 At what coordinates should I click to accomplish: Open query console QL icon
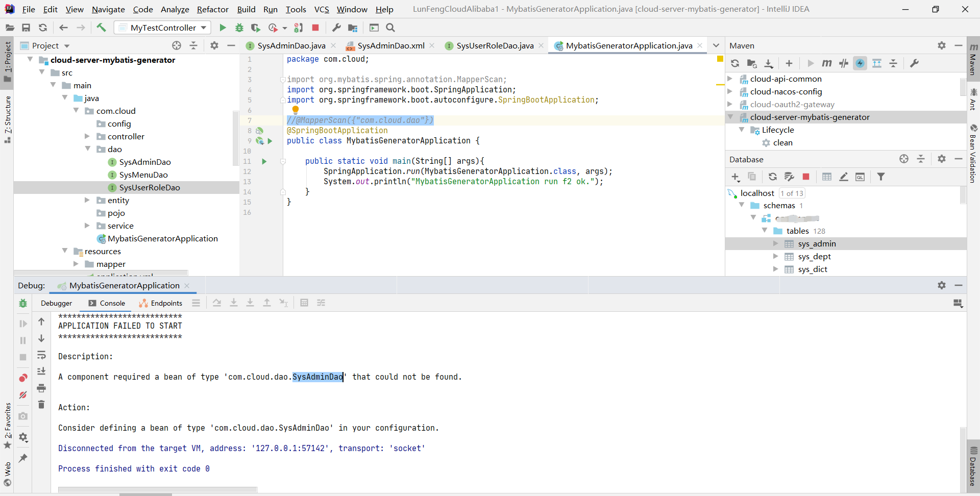pyautogui.click(x=860, y=177)
